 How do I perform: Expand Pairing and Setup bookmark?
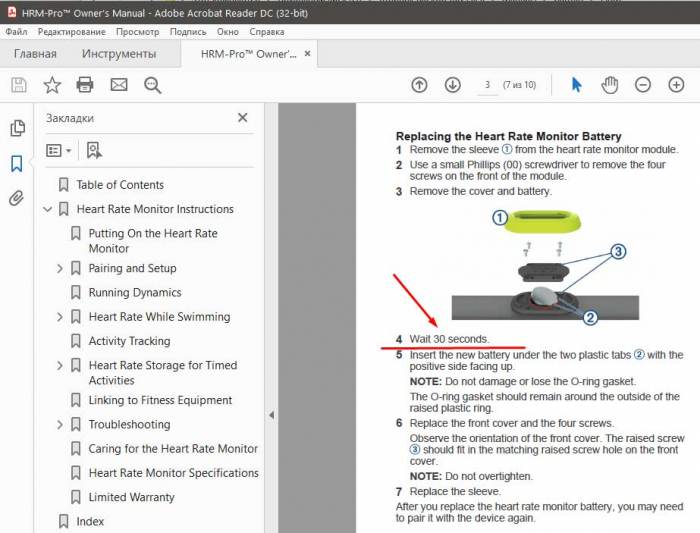[60, 268]
